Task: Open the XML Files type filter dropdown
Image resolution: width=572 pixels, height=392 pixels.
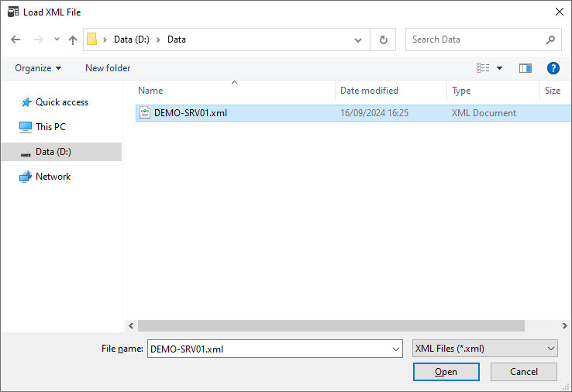Action: (485, 349)
